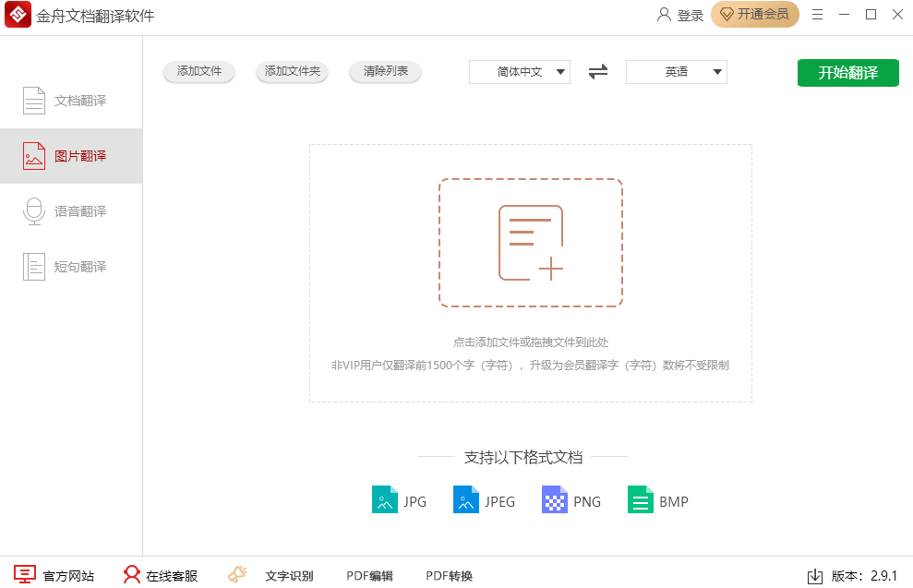Click 清除列表 to clear list
This screenshot has height=588, width=913.
(x=386, y=71)
